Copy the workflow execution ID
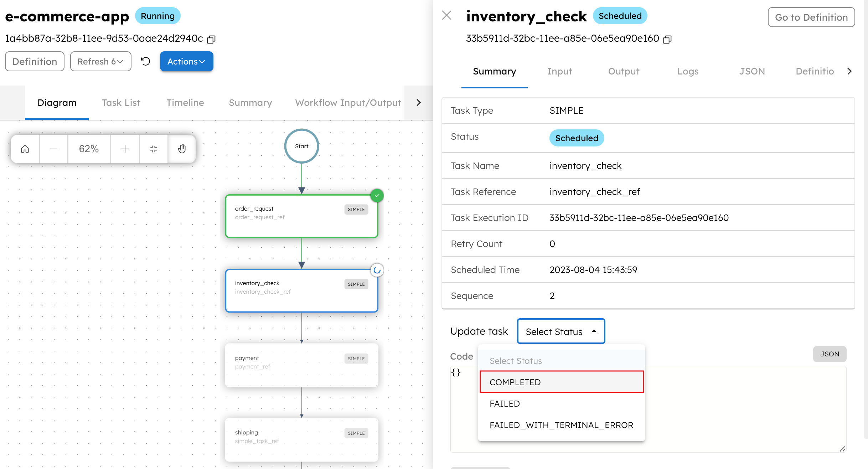868x469 pixels. pyautogui.click(x=211, y=39)
